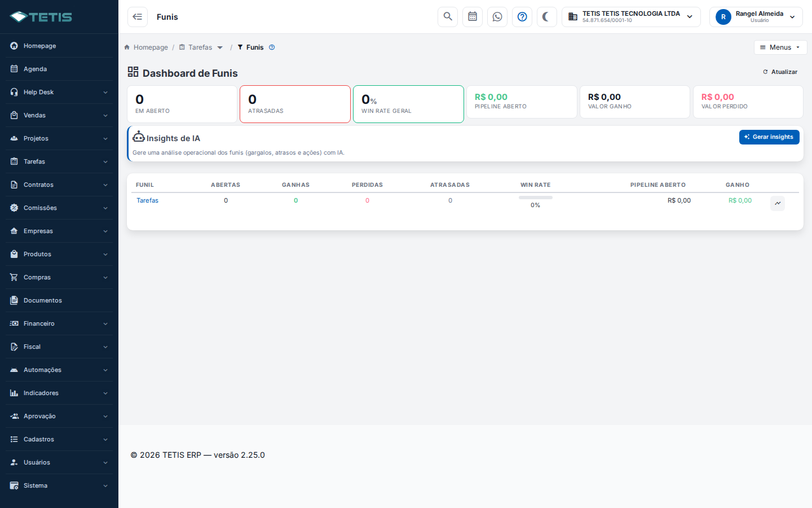Image resolution: width=812 pixels, height=508 pixels.
Task: Click the help question-mark icon in top bar
Action: [x=522, y=17]
